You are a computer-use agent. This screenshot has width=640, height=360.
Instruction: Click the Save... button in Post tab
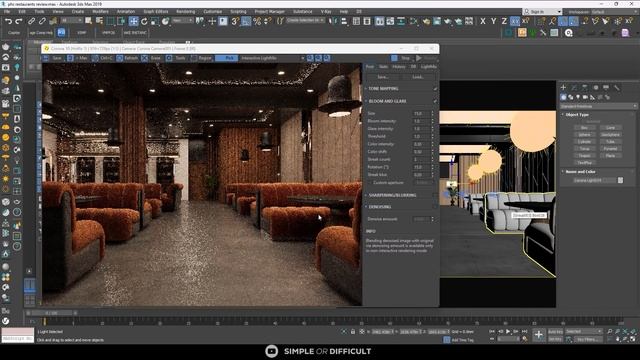383,77
